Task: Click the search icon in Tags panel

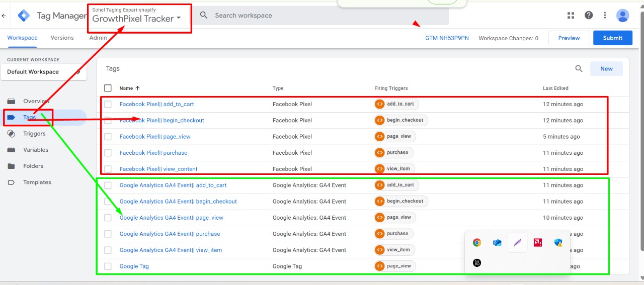Action: [579, 69]
